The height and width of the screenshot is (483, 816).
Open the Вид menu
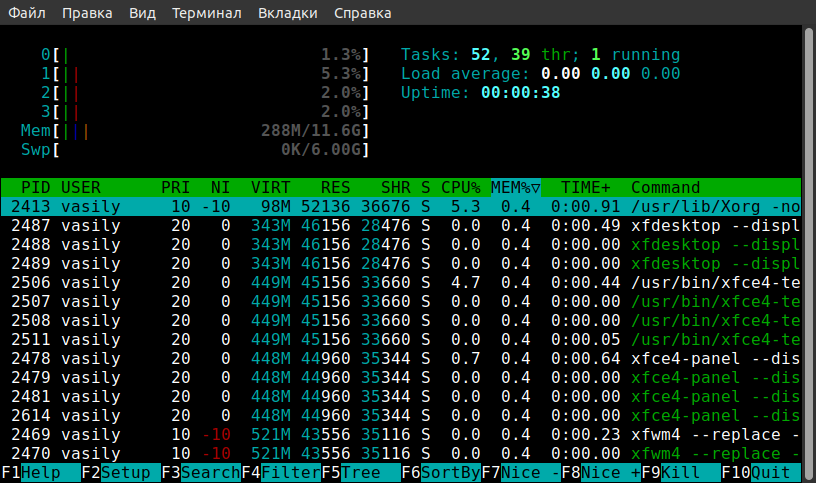142,13
